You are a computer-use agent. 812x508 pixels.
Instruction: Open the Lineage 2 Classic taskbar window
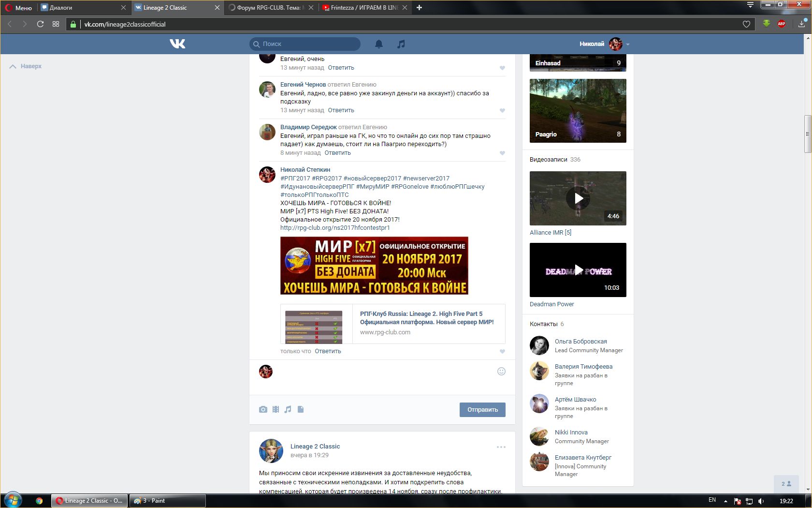tap(89, 501)
